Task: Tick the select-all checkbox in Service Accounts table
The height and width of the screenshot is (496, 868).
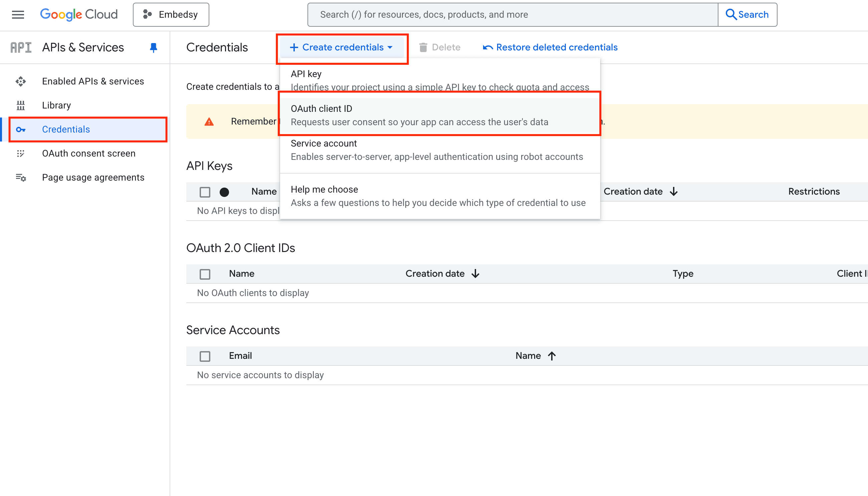Action: click(205, 356)
